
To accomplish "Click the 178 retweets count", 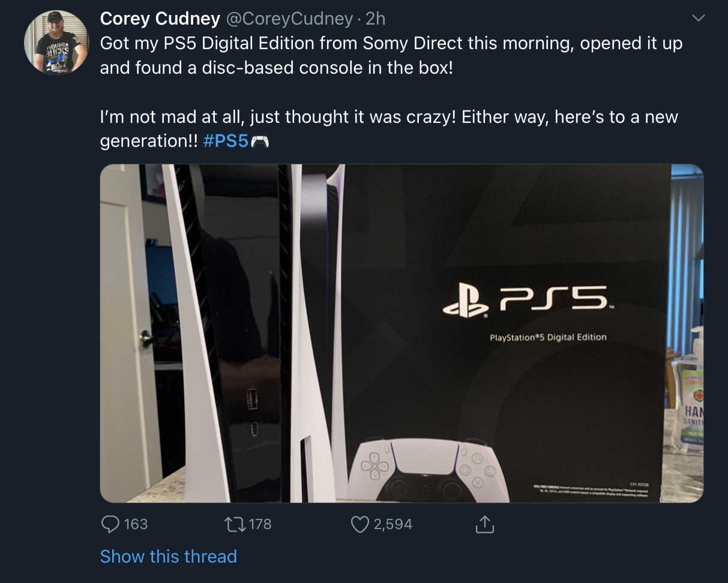I will tap(260, 524).
